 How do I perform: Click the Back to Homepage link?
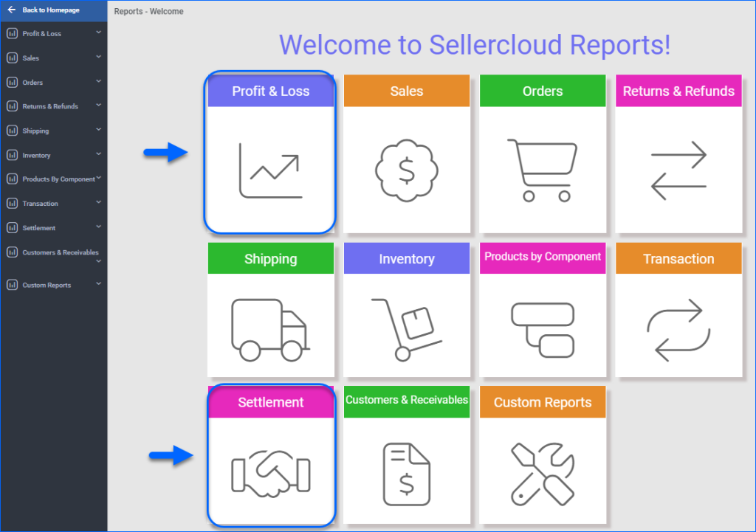pos(44,10)
